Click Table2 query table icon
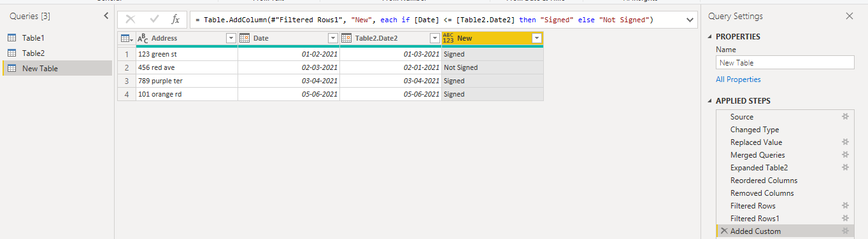The height and width of the screenshot is (239, 868). [x=11, y=53]
